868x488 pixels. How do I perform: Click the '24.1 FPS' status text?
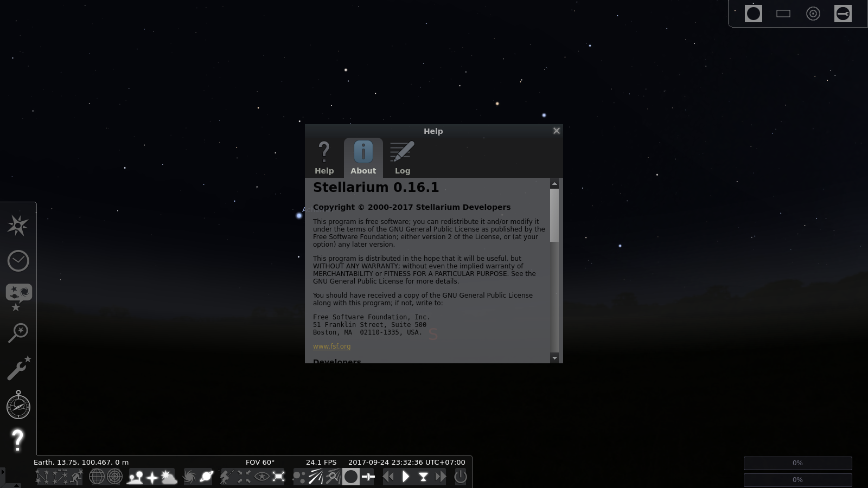point(321,463)
